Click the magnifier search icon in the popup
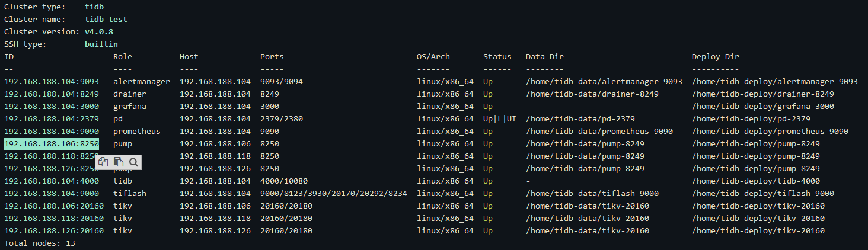The image size is (868, 250). (x=133, y=162)
